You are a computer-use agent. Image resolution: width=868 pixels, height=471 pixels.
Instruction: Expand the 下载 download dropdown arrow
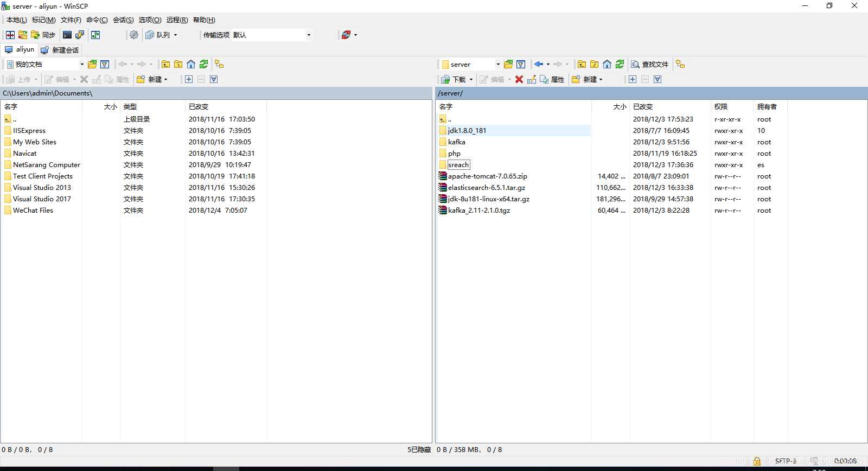click(x=471, y=79)
